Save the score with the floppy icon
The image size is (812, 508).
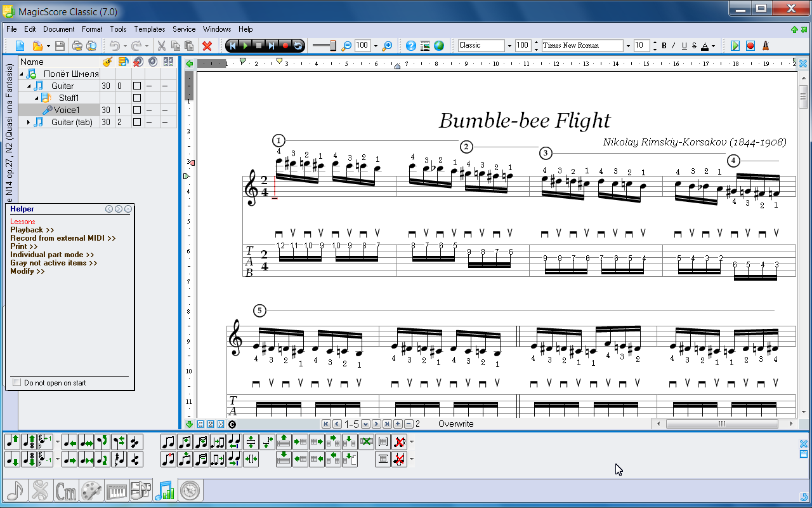[x=60, y=46]
